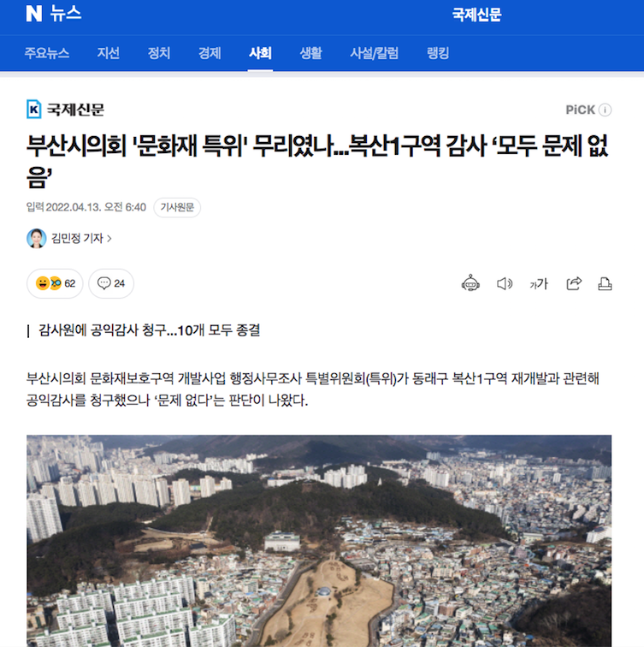Screen dimensions: 644x647
Task: Open the AI summary robot icon
Action: (x=470, y=283)
